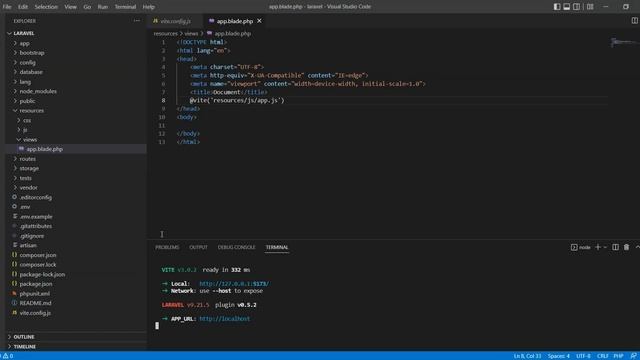
Task: Change encoding via UTF-8 status item
Action: (x=583, y=356)
